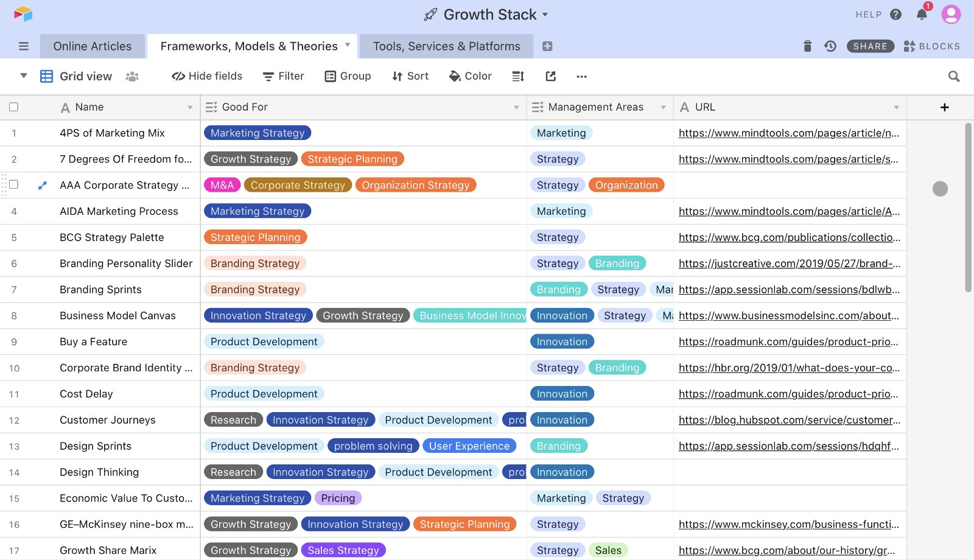Open the Blocks panel
This screenshot has width=974, height=560.
tap(932, 46)
